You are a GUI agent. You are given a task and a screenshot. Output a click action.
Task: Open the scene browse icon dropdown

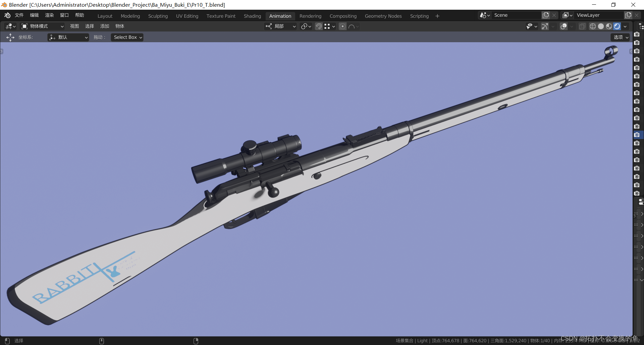click(485, 15)
